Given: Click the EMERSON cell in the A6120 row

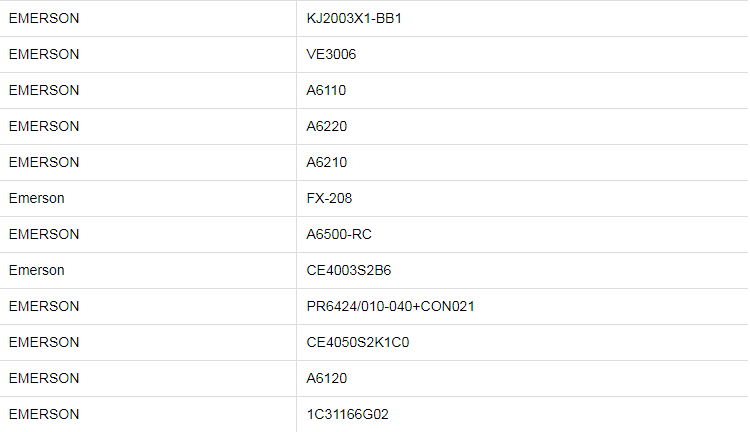Looking at the screenshot, I should coord(44,378).
